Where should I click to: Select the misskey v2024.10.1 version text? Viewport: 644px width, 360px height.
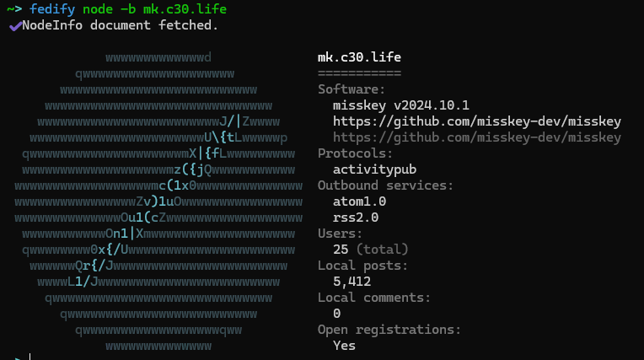click(x=401, y=105)
